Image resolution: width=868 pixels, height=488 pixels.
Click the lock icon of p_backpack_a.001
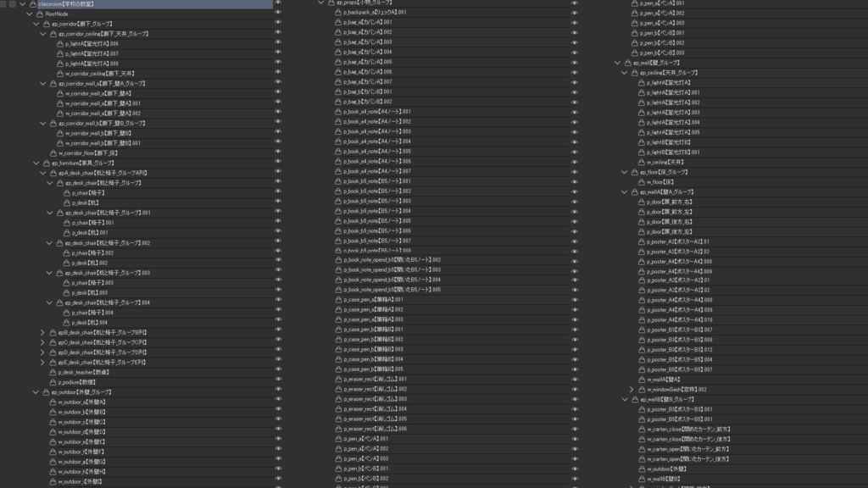click(338, 12)
